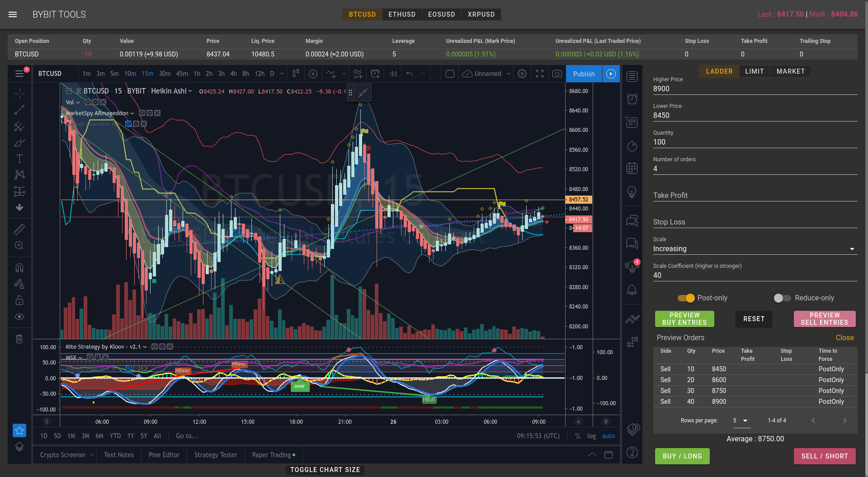Expand the indicator templates dropdown arrow
The width and height of the screenshot is (868, 477).
344,74
